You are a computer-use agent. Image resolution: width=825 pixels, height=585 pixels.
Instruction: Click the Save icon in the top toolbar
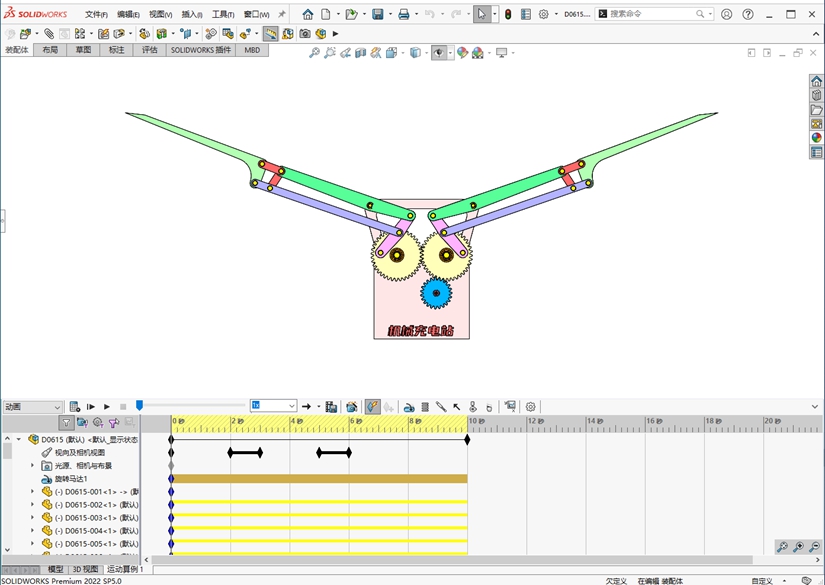378,15
